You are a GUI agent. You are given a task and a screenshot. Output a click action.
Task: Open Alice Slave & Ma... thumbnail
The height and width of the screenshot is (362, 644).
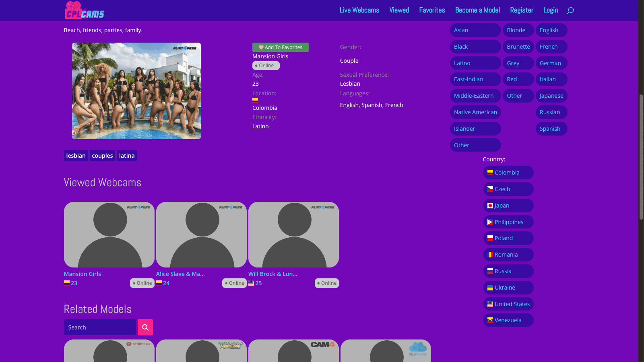click(x=201, y=234)
